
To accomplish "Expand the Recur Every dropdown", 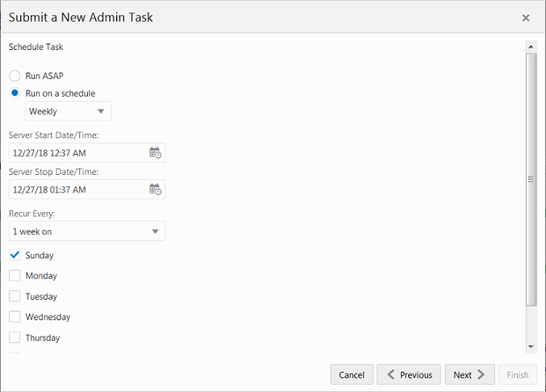I will [86, 231].
